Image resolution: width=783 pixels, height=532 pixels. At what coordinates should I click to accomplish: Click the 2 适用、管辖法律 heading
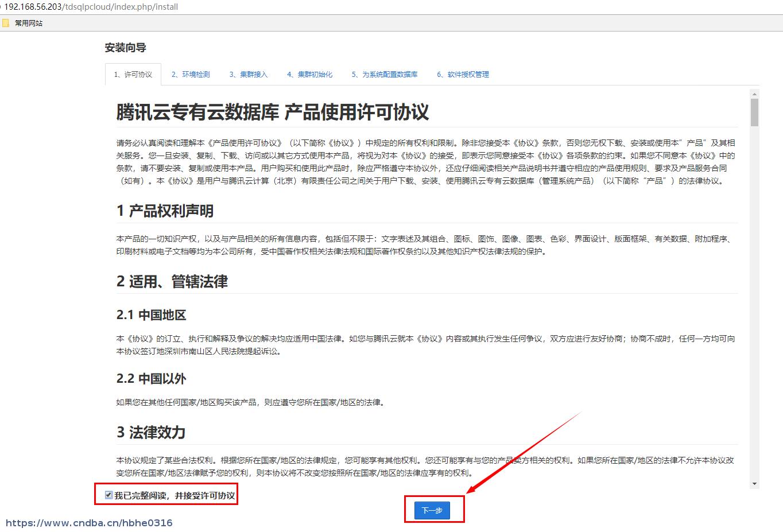172,281
